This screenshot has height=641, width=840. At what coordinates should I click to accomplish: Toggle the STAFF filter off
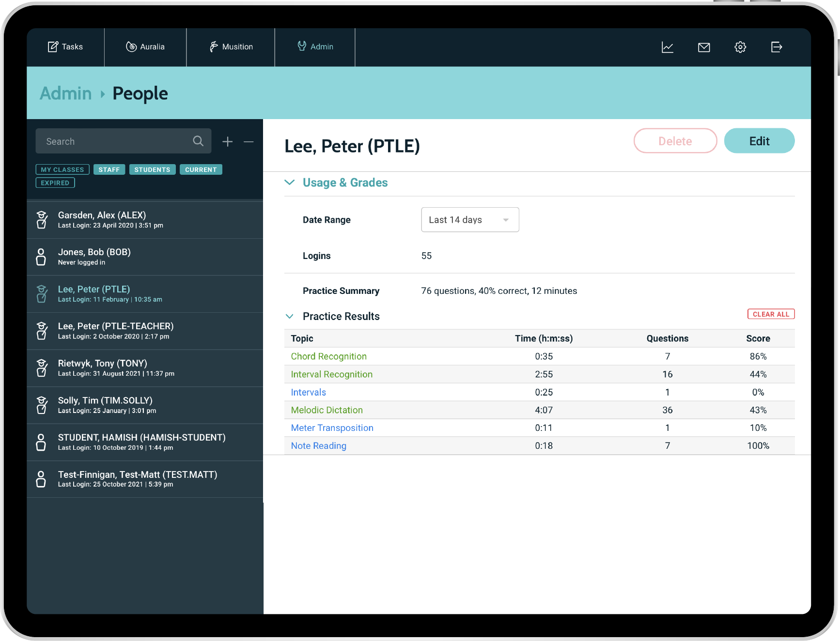click(x=109, y=169)
